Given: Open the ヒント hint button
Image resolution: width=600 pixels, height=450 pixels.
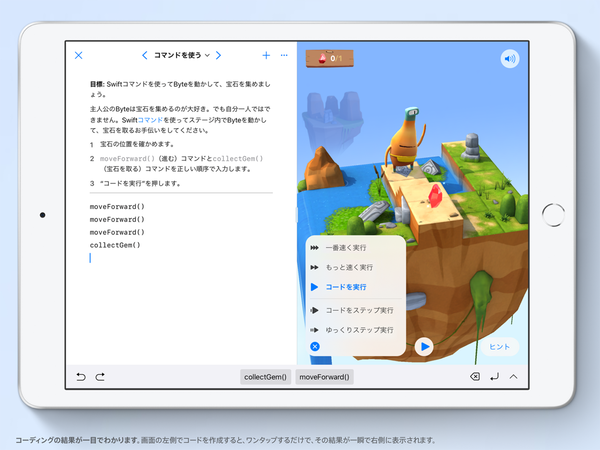Looking at the screenshot, I should (x=500, y=347).
